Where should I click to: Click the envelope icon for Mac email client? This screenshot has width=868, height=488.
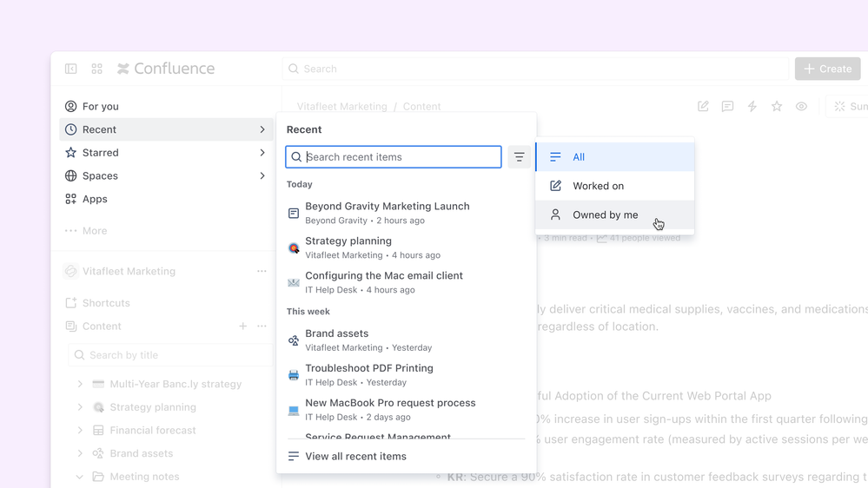294,283
